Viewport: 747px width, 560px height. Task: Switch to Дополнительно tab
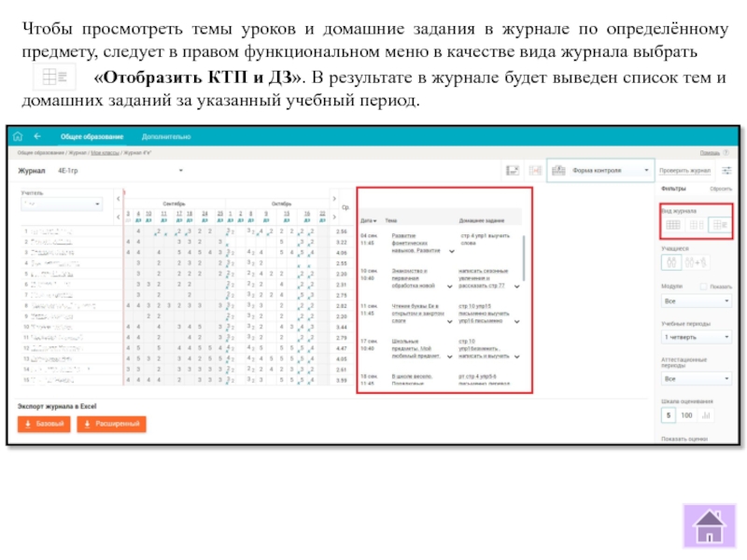166,136
